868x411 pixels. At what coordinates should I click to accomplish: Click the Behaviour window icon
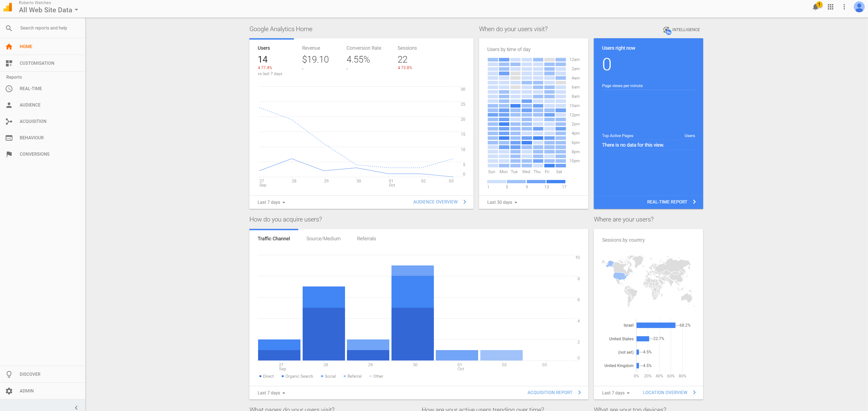(9, 138)
